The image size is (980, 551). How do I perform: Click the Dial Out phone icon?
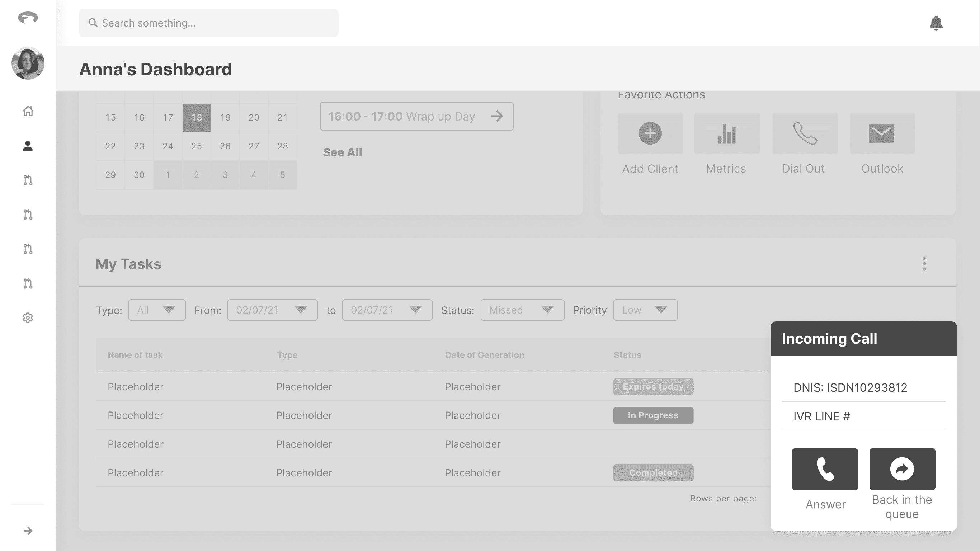click(x=805, y=133)
